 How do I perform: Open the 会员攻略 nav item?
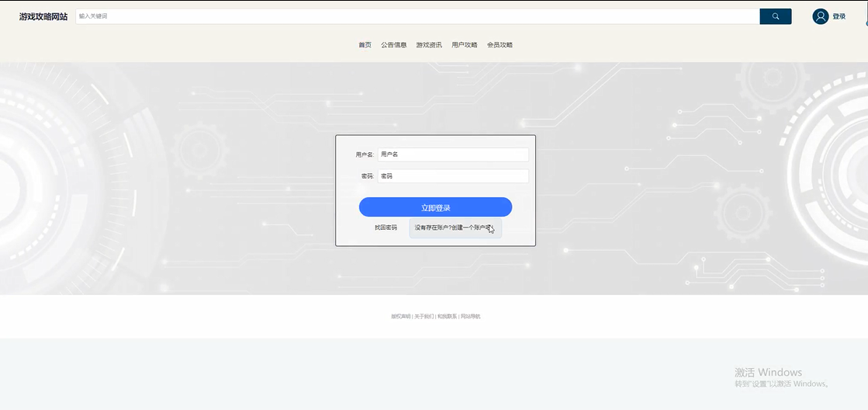tap(500, 45)
